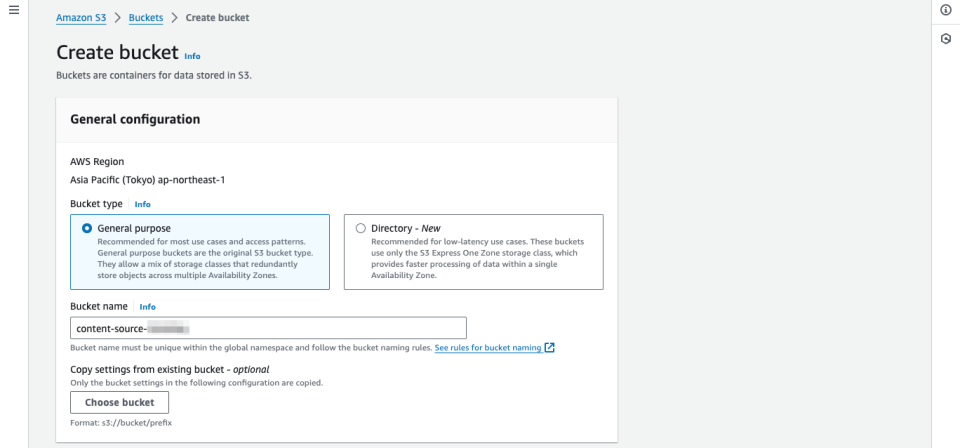The image size is (960, 448).
Task: Open See rules for bucket naming link
Action: (x=488, y=348)
